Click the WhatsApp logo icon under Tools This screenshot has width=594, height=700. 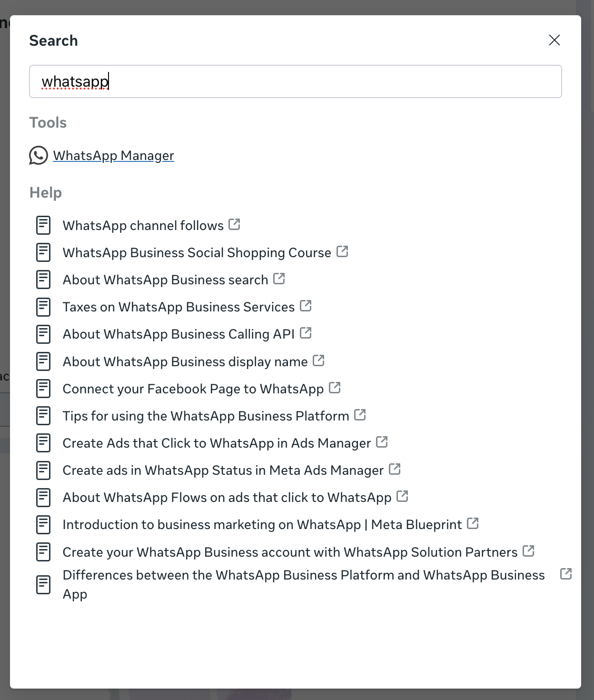38,155
